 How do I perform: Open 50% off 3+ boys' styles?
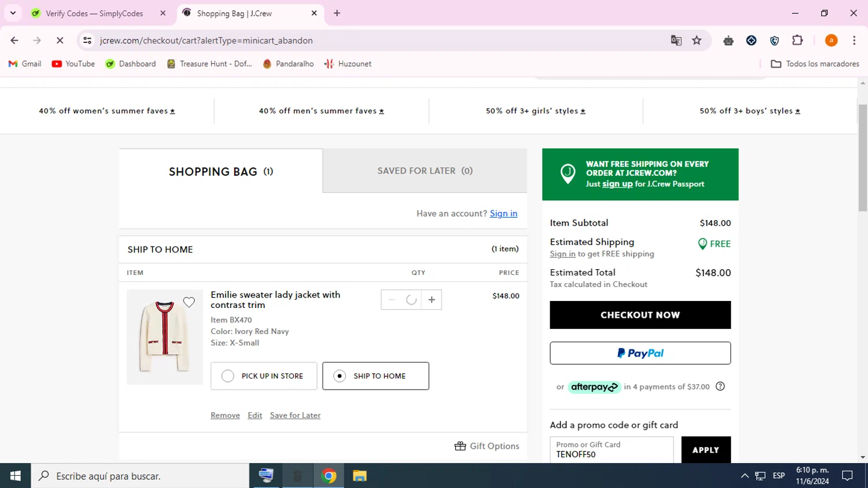tap(750, 111)
